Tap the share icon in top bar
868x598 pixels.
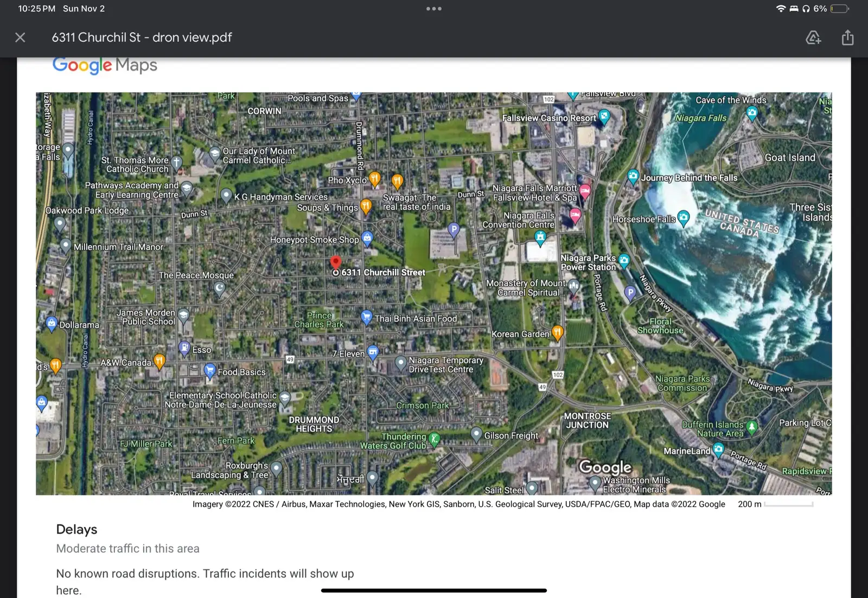tap(847, 37)
